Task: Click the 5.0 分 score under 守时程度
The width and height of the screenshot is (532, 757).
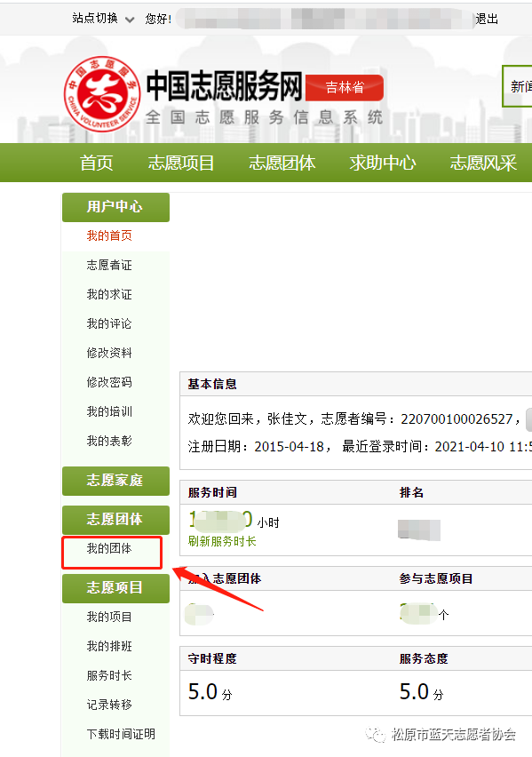Action: coord(210,692)
